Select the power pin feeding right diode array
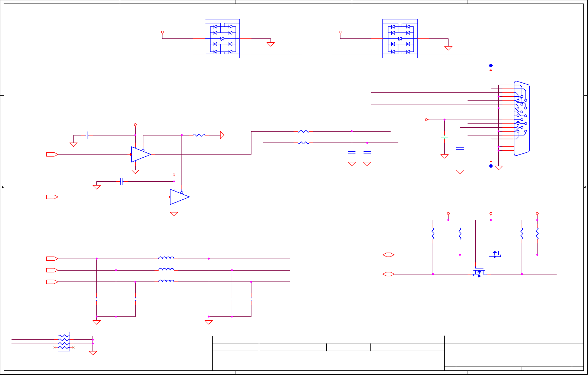This screenshot has height=375, width=588. pyautogui.click(x=340, y=32)
